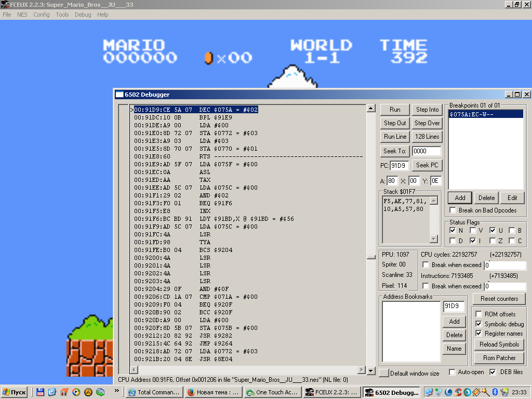This screenshot has height=399, width=532.
Task: Click the Reset counters button
Action: pyautogui.click(x=499, y=299)
